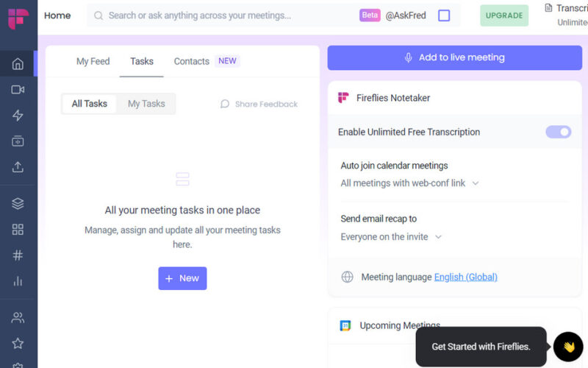The image size is (588, 368).
Task: Click the Add to live meeting button
Action: pos(454,57)
